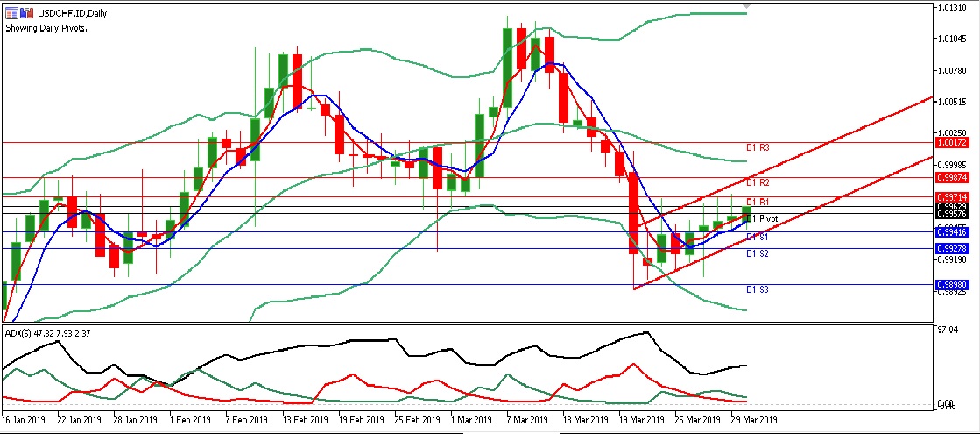Click the 1.00172 red price tag

click(952, 143)
